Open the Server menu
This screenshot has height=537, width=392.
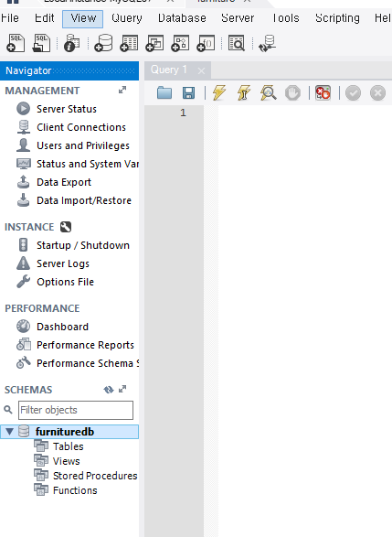coord(238,18)
